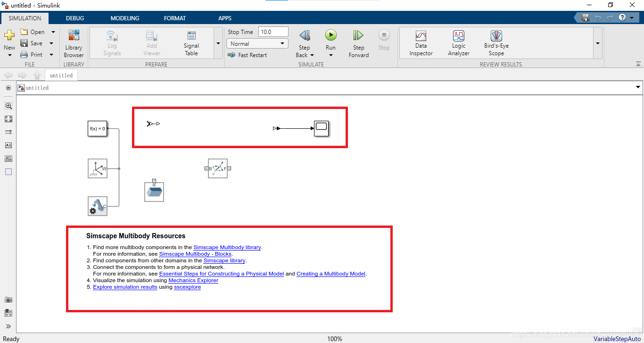The width and height of the screenshot is (644, 343).
Task: Click the screenshot camera icon at bottom left
Action: point(8,300)
